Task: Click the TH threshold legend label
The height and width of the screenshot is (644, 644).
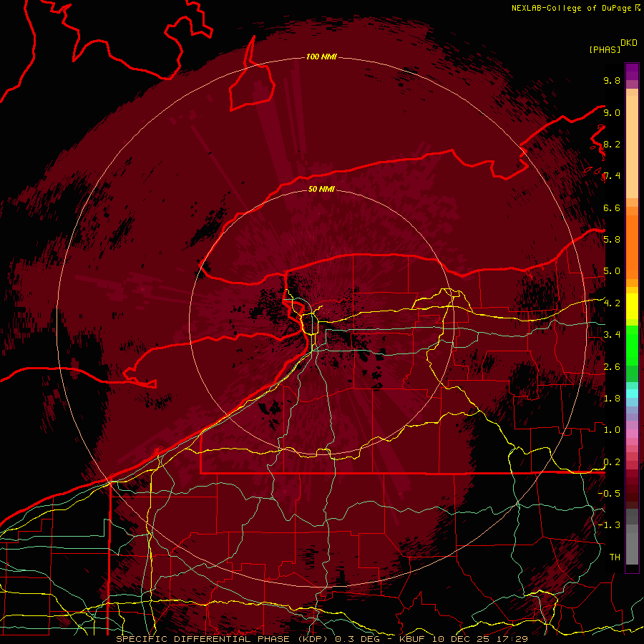Action: pos(615,557)
